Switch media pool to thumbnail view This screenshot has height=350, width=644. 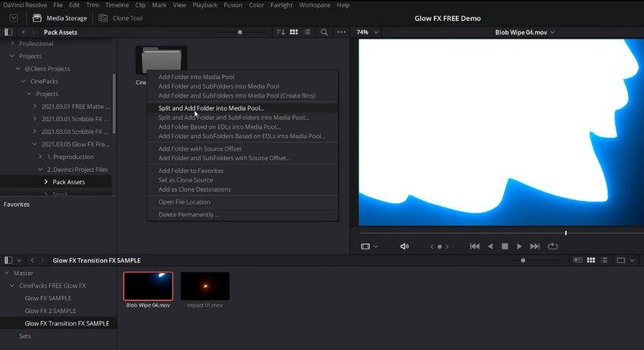[591, 260]
